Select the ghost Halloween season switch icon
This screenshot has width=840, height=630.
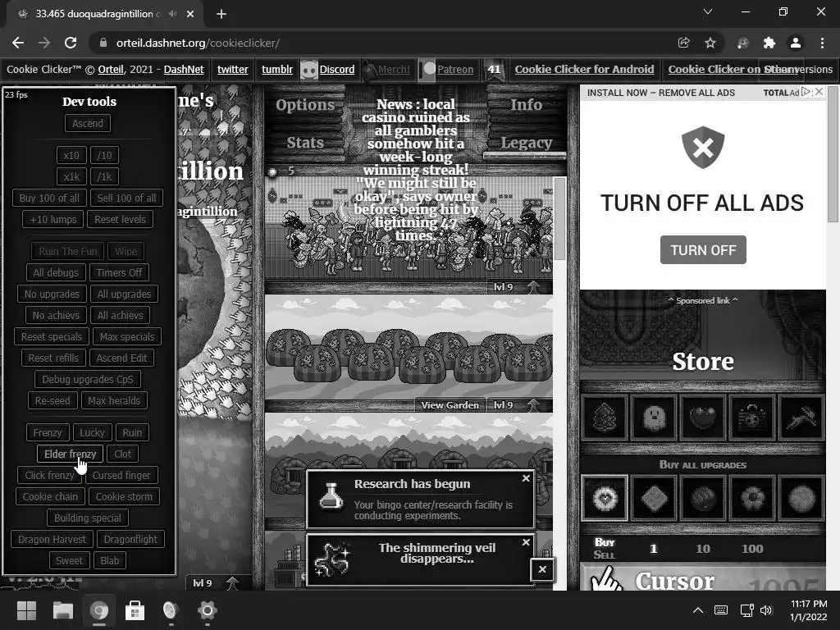(x=654, y=417)
